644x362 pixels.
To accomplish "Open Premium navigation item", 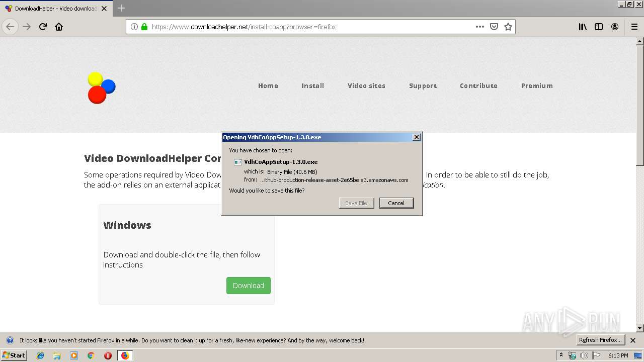I will point(537,85).
